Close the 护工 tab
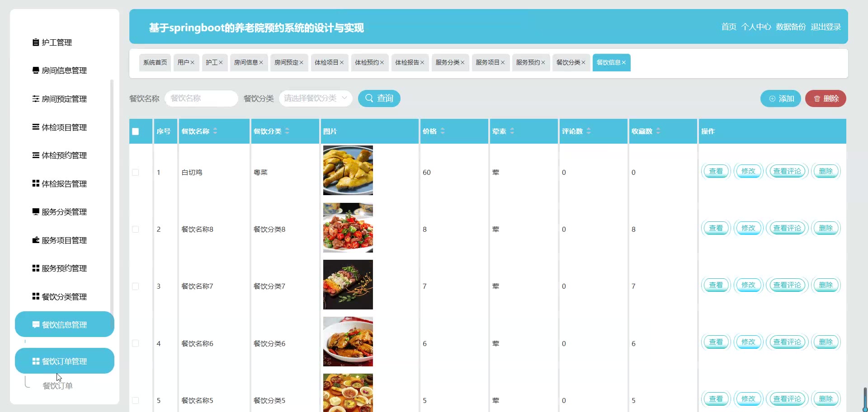 221,63
